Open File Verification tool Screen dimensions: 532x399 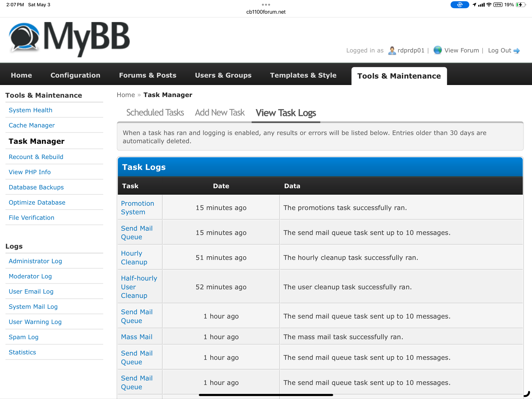(x=31, y=218)
